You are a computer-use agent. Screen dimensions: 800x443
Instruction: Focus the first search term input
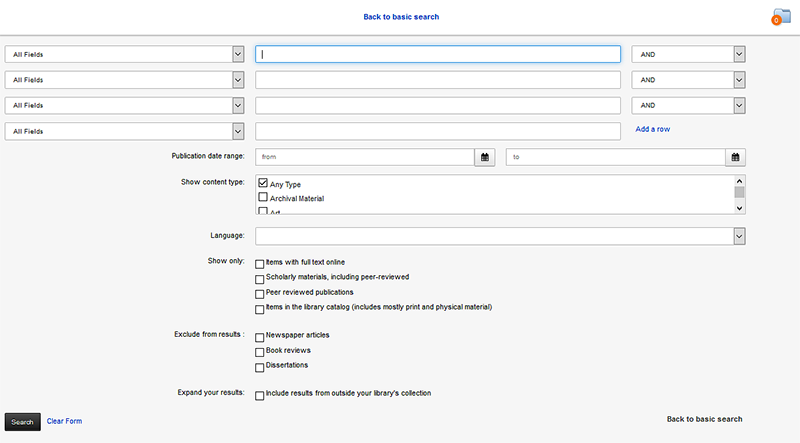point(438,54)
